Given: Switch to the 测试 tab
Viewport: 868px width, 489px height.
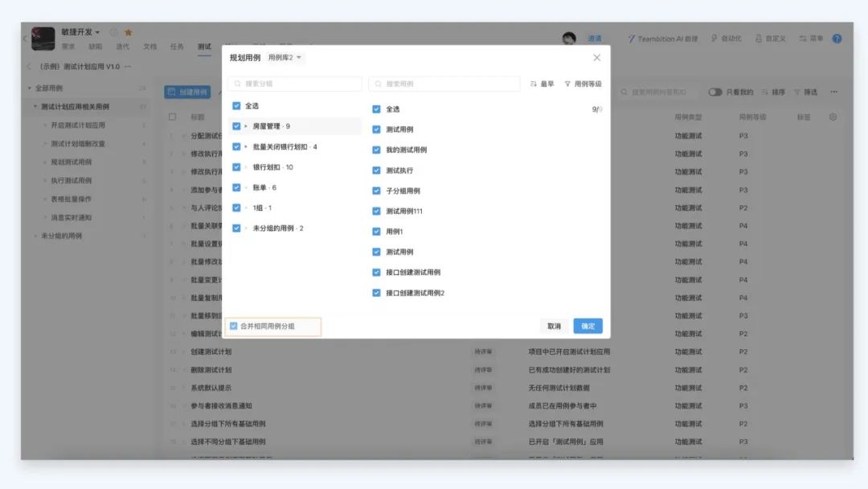Looking at the screenshot, I should [204, 47].
